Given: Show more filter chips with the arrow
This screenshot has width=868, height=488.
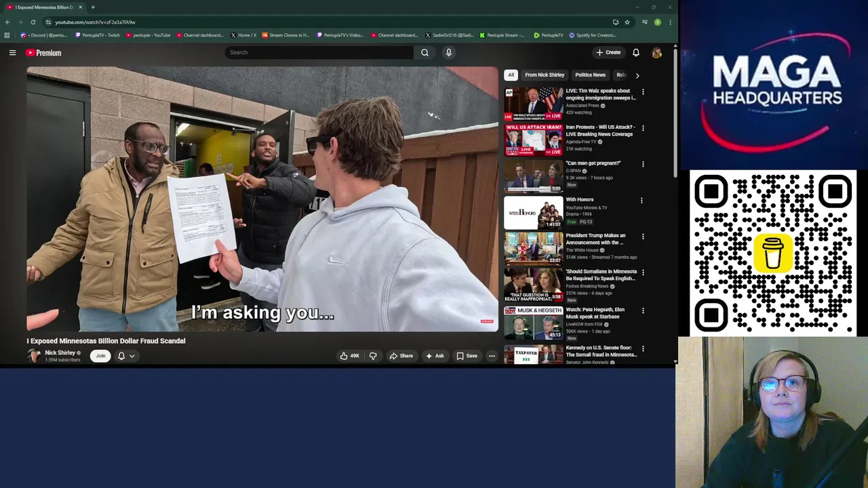Looking at the screenshot, I should point(637,75).
